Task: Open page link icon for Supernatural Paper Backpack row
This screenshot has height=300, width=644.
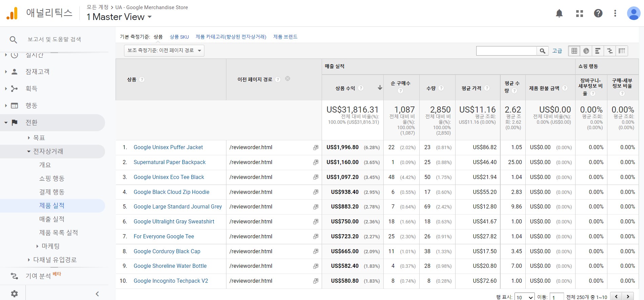Action: click(x=316, y=162)
